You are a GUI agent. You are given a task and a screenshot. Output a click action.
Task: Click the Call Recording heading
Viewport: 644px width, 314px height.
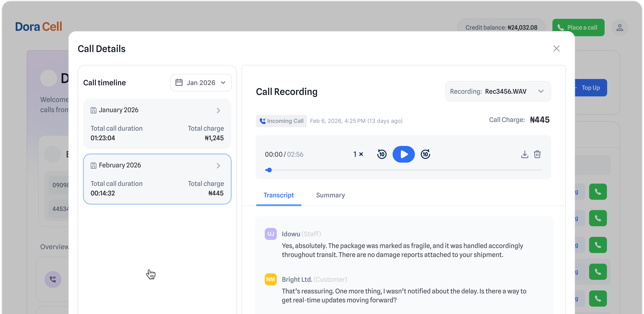pyautogui.click(x=287, y=92)
